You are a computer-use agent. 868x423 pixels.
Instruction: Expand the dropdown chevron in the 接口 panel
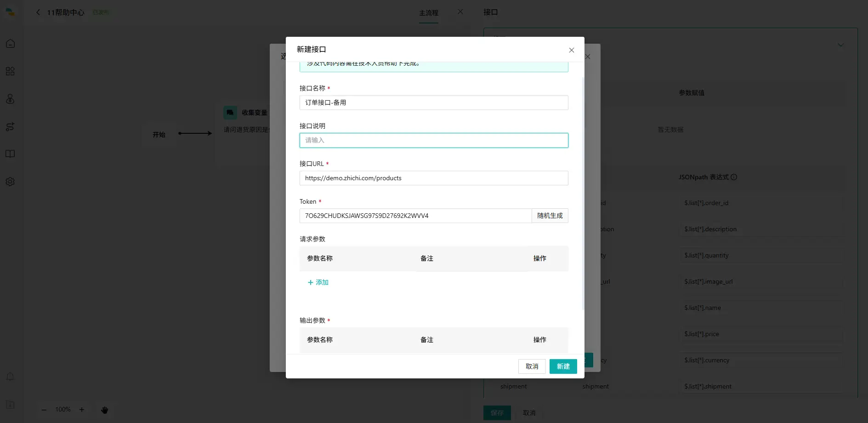point(840,45)
